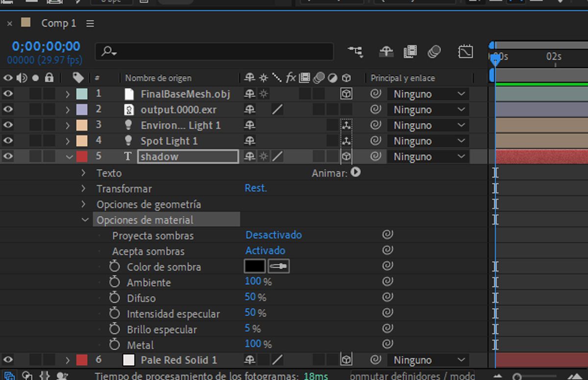Expand the Opciones de geometría group

[x=82, y=204]
